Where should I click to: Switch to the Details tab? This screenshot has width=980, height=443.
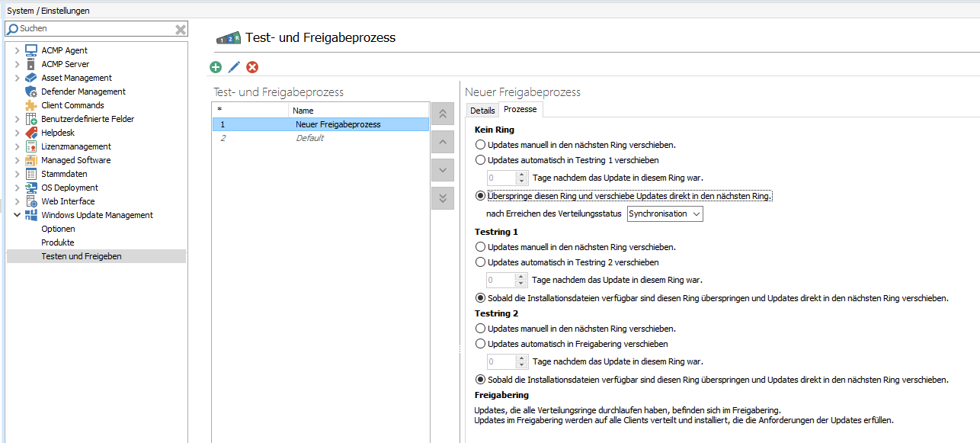point(482,111)
